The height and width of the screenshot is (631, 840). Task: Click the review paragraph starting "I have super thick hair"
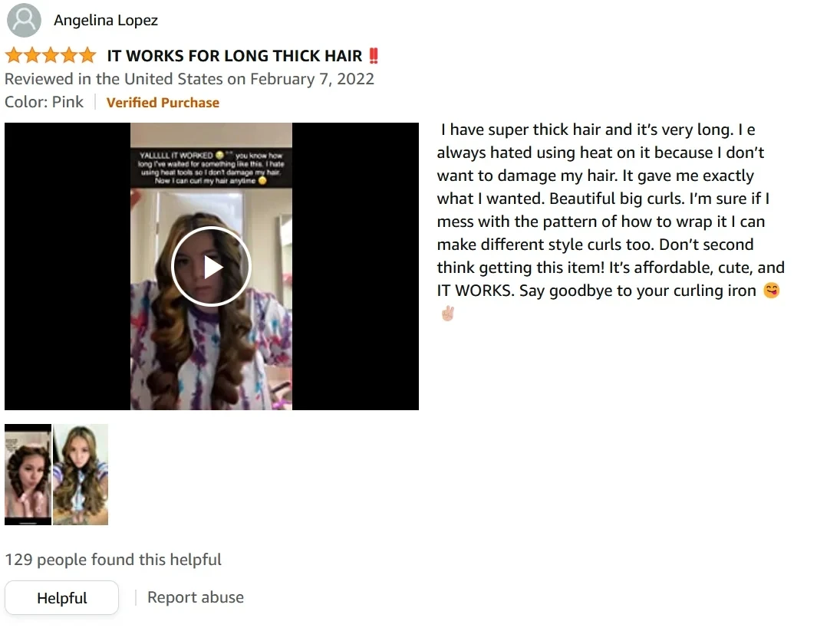pyautogui.click(x=611, y=221)
